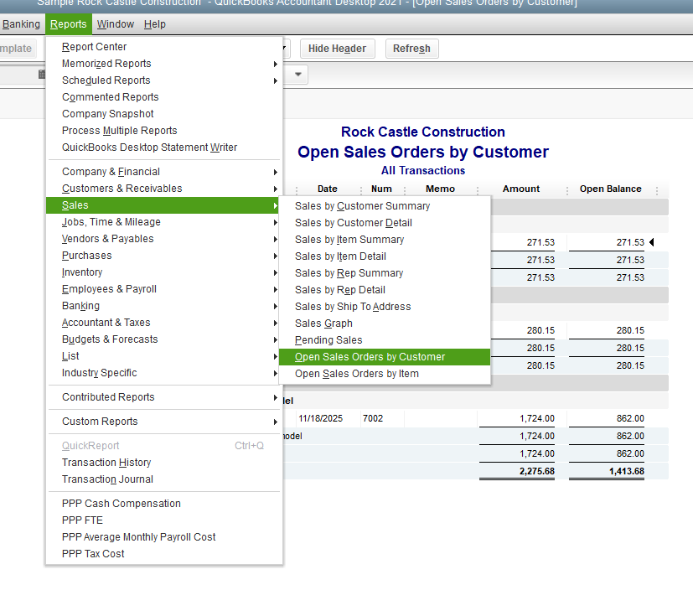Open the dropdown arrow below the toolbar
693x616 pixels.
(x=298, y=75)
